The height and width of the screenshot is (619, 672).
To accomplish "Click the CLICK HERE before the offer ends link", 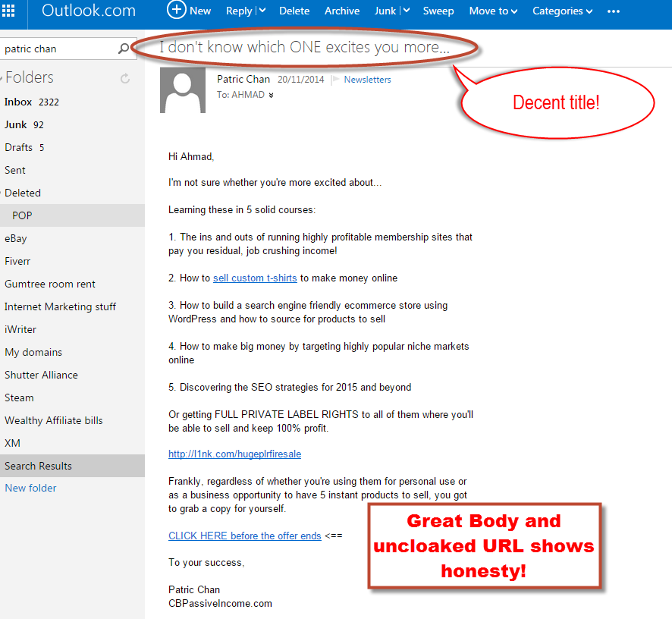I will pyautogui.click(x=245, y=536).
